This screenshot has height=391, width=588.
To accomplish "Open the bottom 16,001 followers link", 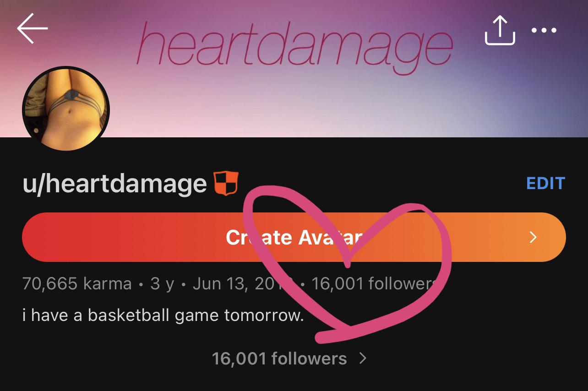I will [x=279, y=358].
